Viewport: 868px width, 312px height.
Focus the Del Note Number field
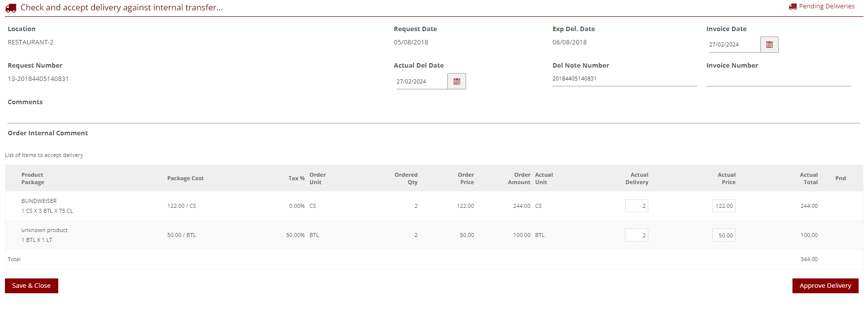click(624, 79)
